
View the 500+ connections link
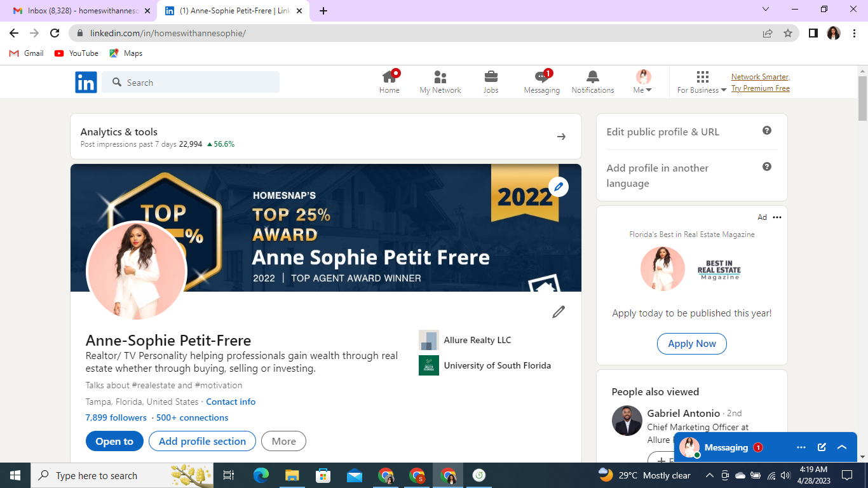(x=193, y=417)
